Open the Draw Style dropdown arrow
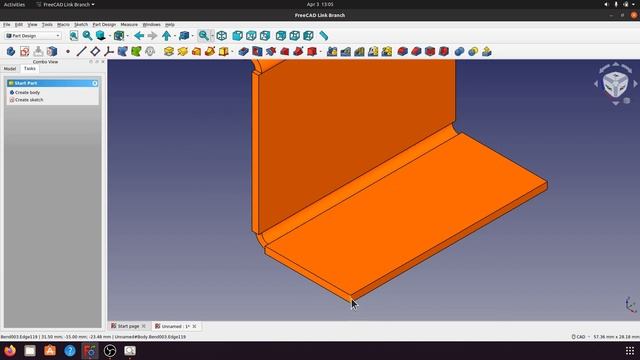 coord(110,36)
